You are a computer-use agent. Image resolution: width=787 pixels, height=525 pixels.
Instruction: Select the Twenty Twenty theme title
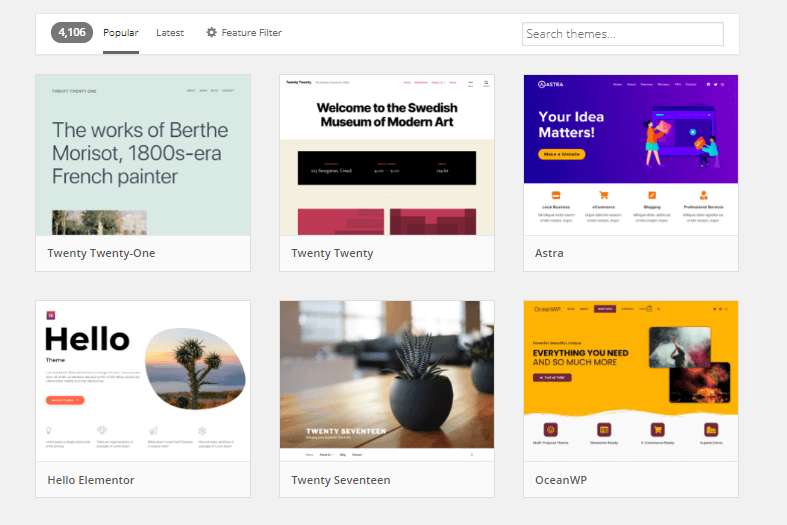point(332,253)
